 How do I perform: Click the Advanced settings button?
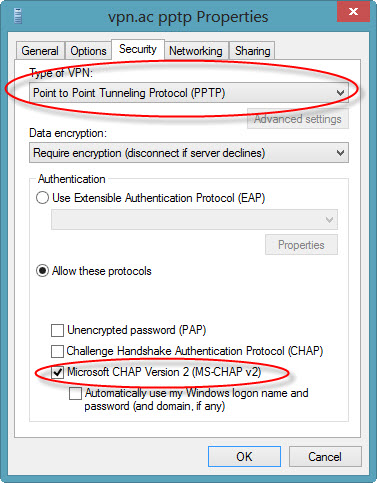pyautogui.click(x=298, y=119)
